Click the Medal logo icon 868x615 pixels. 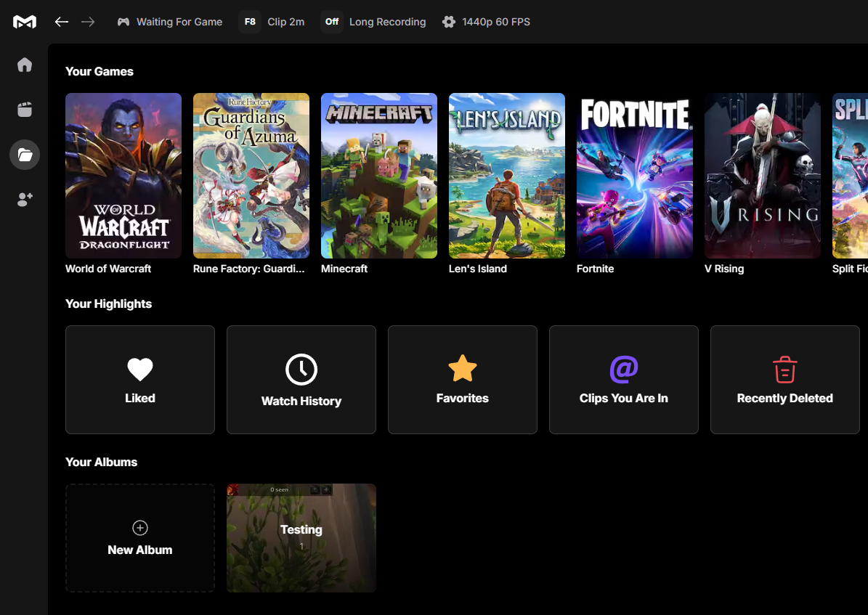point(25,22)
